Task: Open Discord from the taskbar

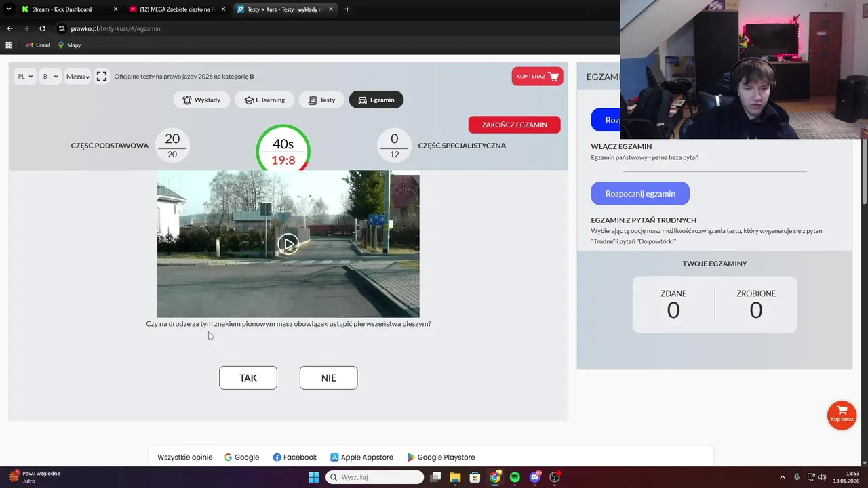Action: 534,477
